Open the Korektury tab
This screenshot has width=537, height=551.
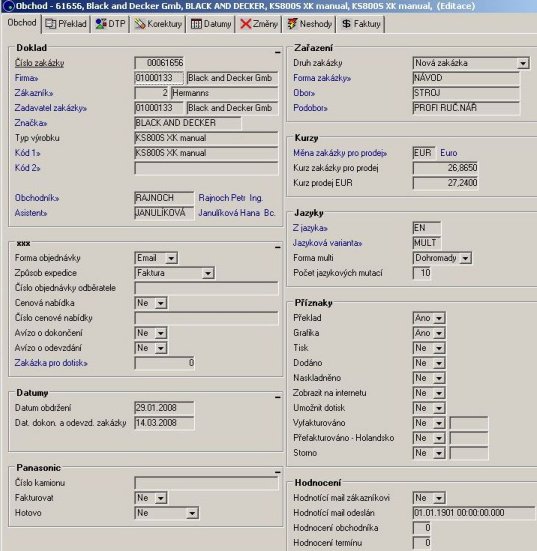[158, 24]
